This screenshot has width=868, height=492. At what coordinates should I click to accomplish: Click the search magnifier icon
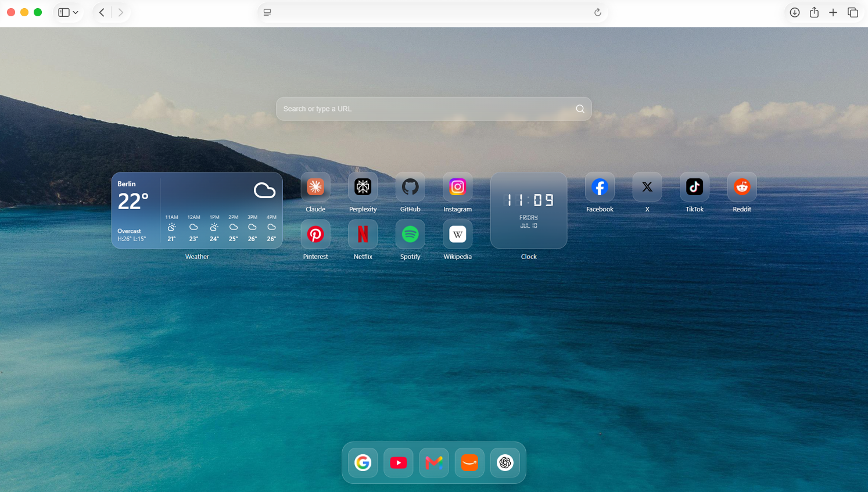(x=580, y=109)
